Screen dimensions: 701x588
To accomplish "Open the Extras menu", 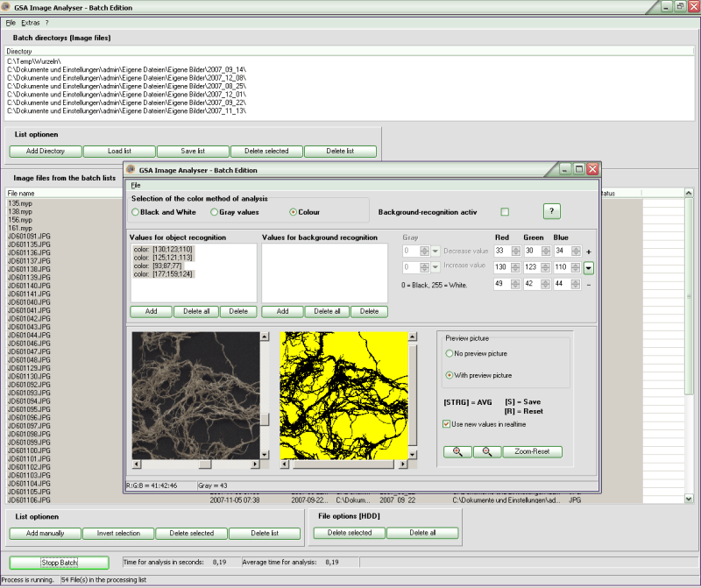I will point(32,22).
